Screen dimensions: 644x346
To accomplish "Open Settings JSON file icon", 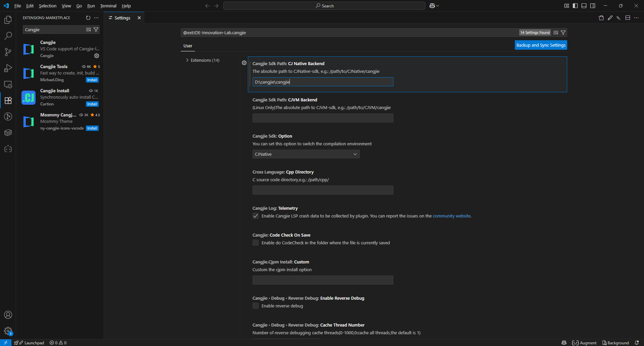I will click(601, 18).
